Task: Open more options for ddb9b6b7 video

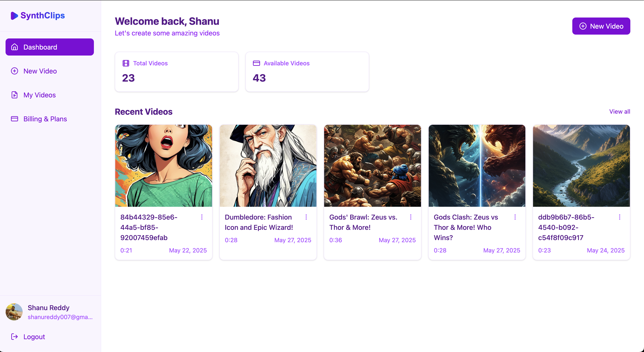Action: pyautogui.click(x=619, y=217)
